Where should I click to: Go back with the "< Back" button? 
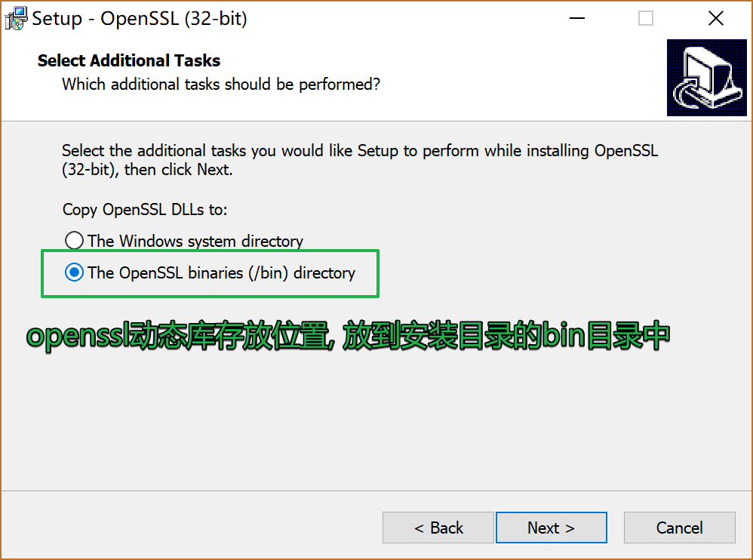(438, 528)
